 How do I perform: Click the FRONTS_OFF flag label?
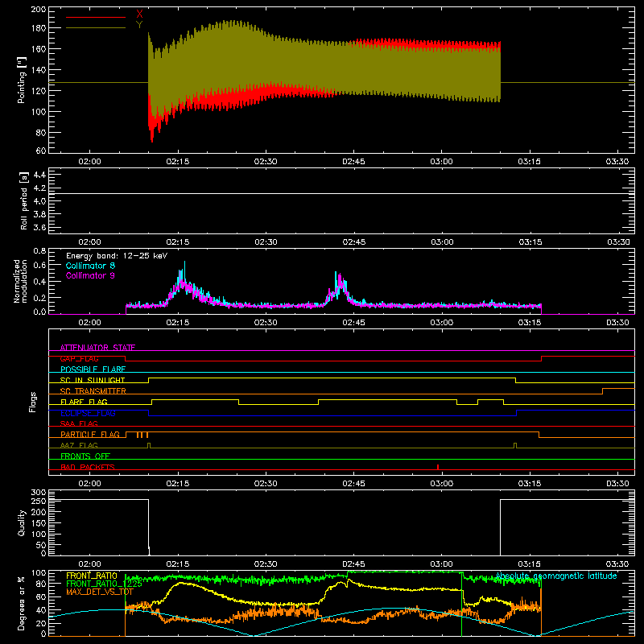(85, 456)
